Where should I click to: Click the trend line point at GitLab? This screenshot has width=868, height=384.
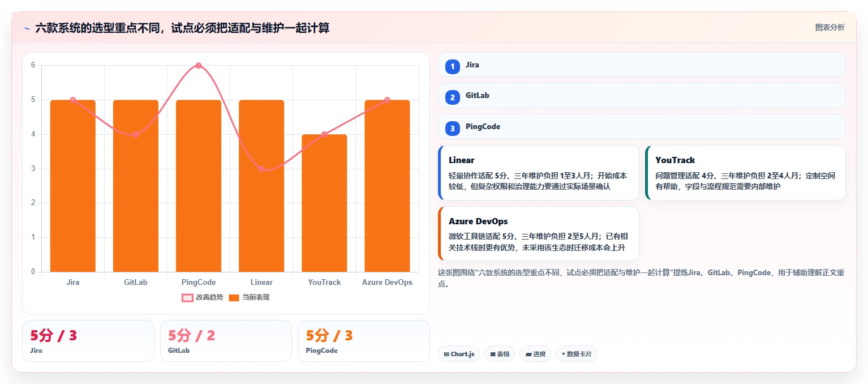[x=136, y=134]
